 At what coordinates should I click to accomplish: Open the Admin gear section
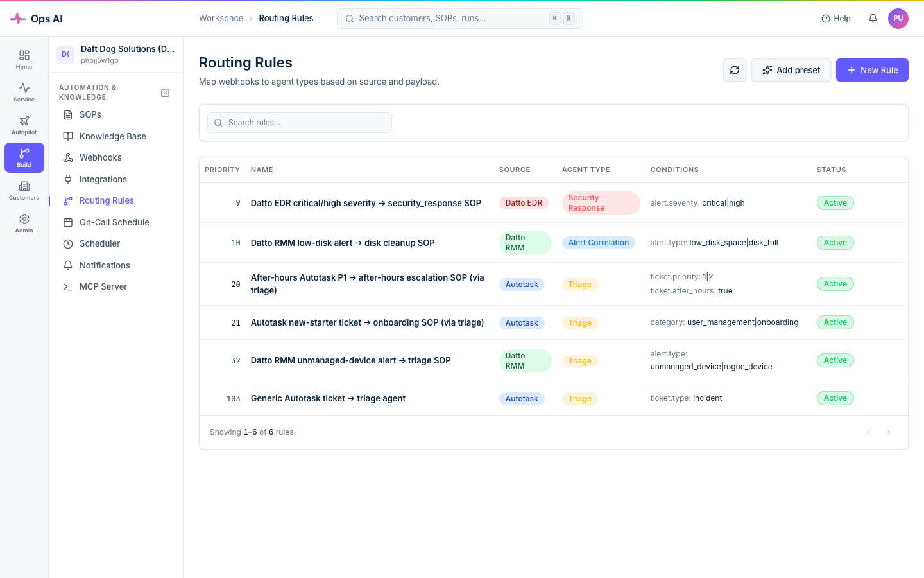pos(24,223)
